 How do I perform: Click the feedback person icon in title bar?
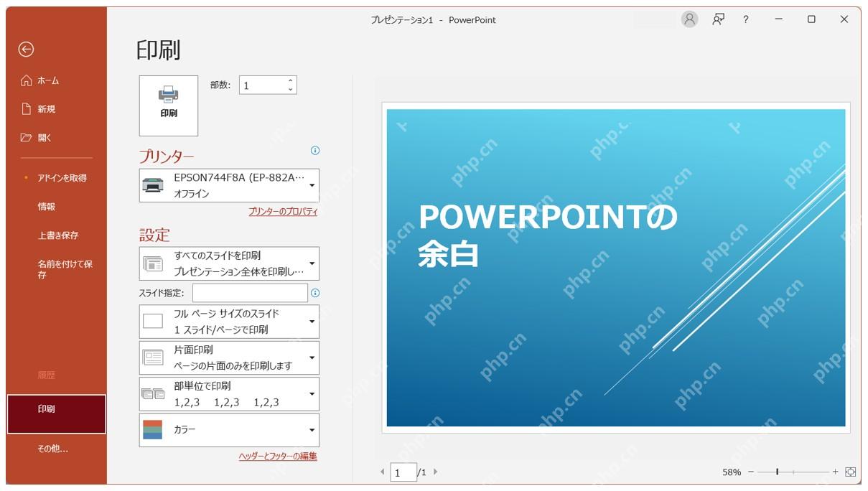(718, 19)
